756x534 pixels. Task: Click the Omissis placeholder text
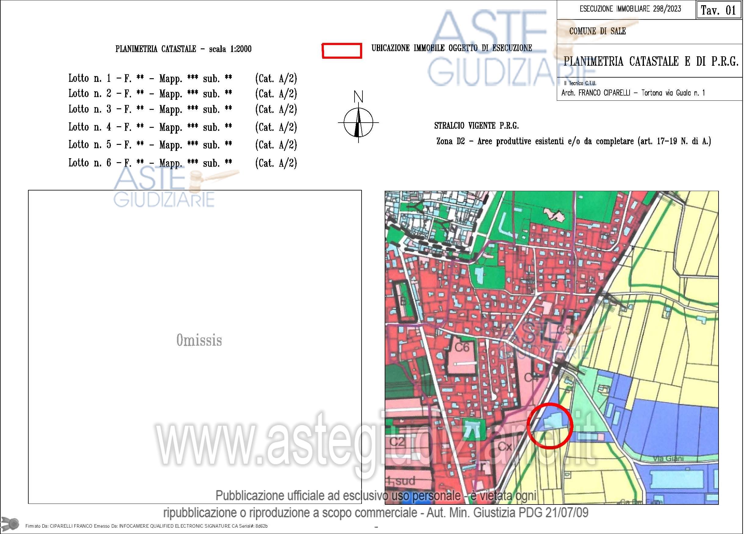(x=199, y=340)
